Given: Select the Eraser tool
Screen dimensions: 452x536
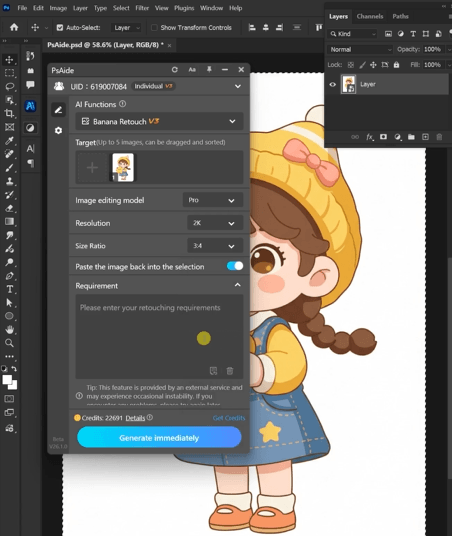Looking at the screenshot, I should [x=9, y=208].
